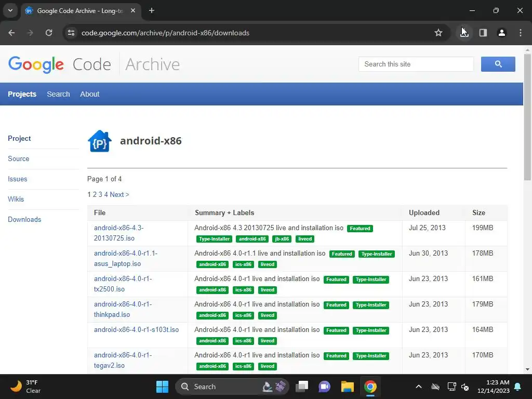Click Type-Installer label on asus_laptop row
This screenshot has width=532, height=399.
(x=377, y=254)
